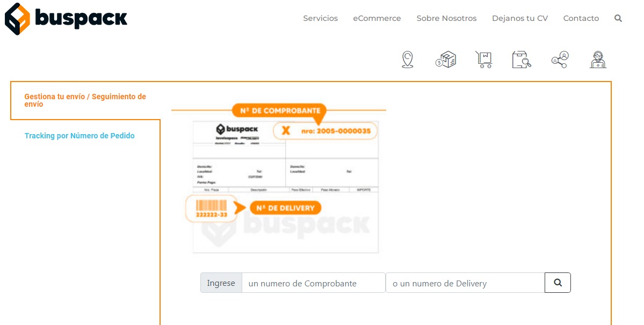Screen dimensions: 644x325
Task: Open Dejanos tu CV page
Action: click(x=520, y=18)
